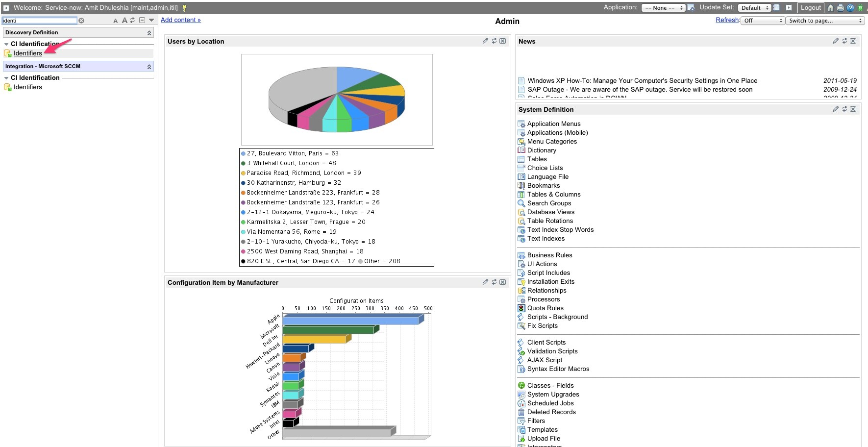The width and height of the screenshot is (868, 447).
Task: Edit the Users by Location widget pencil icon
Action: click(485, 41)
